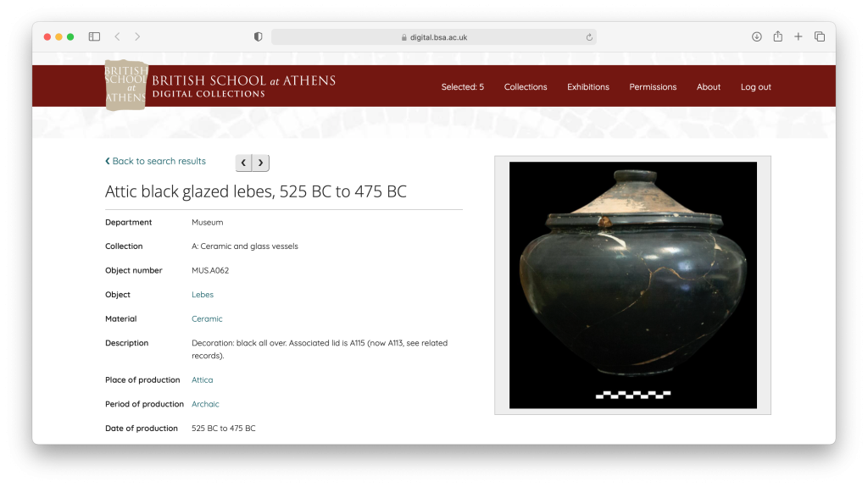Go to the previous record arrow button

point(244,163)
